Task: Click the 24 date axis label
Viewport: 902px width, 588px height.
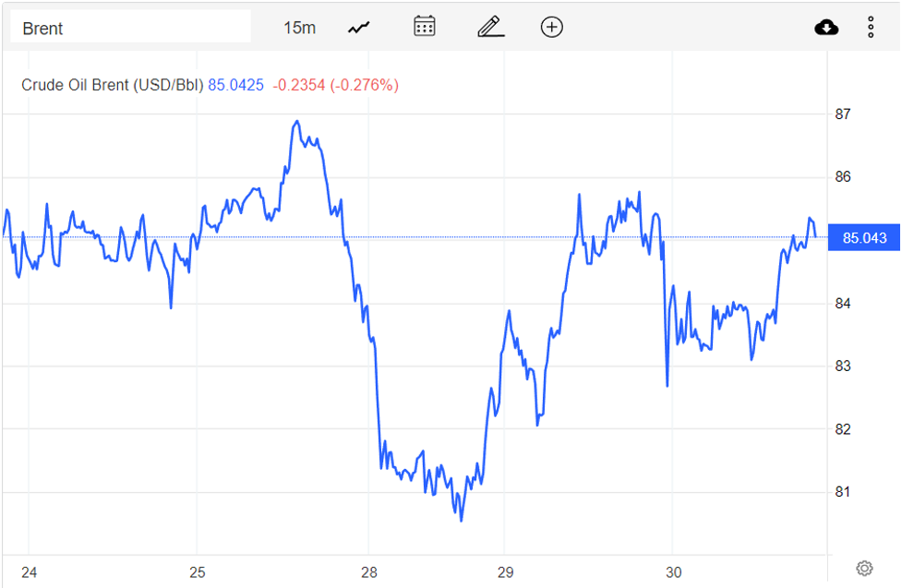Action: coord(29,572)
